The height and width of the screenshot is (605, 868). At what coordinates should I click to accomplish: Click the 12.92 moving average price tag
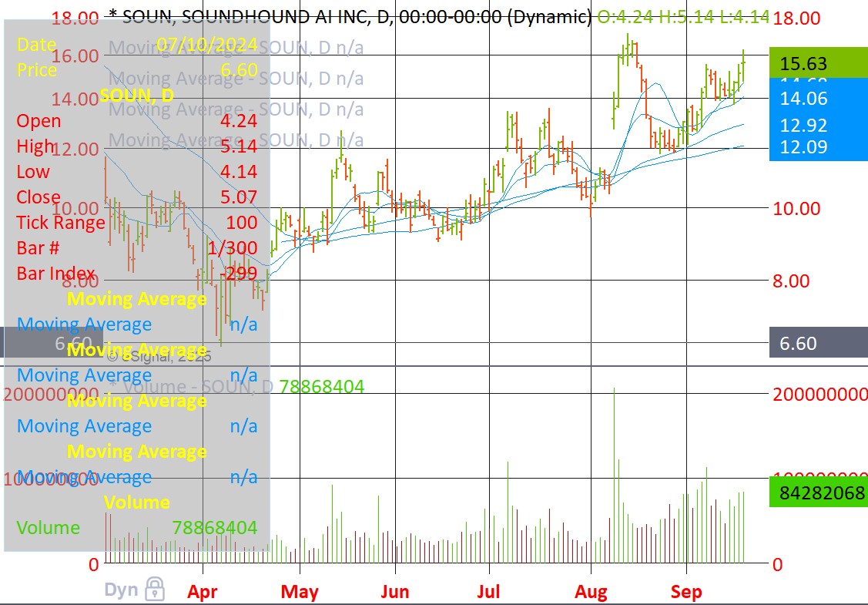click(x=818, y=125)
